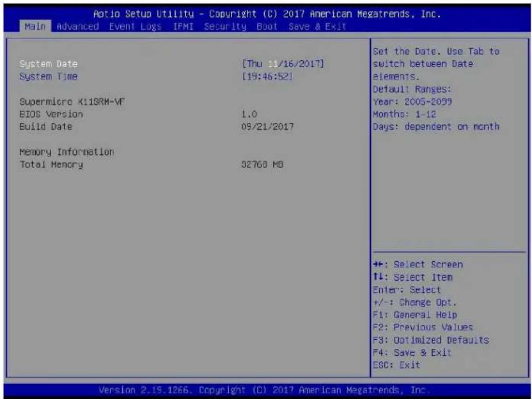Click the Aptio Setup Utility title text
532x399 pixels.
click(267, 14)
